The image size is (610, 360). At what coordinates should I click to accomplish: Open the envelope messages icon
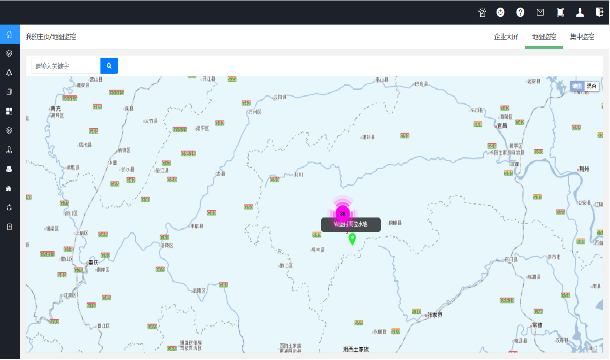[x=540, y=12]
